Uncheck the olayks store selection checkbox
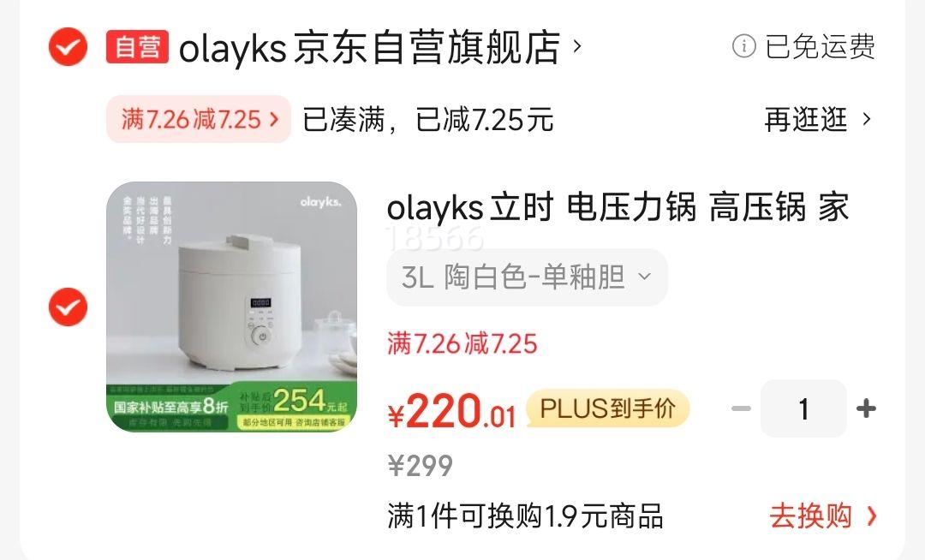 68,46
